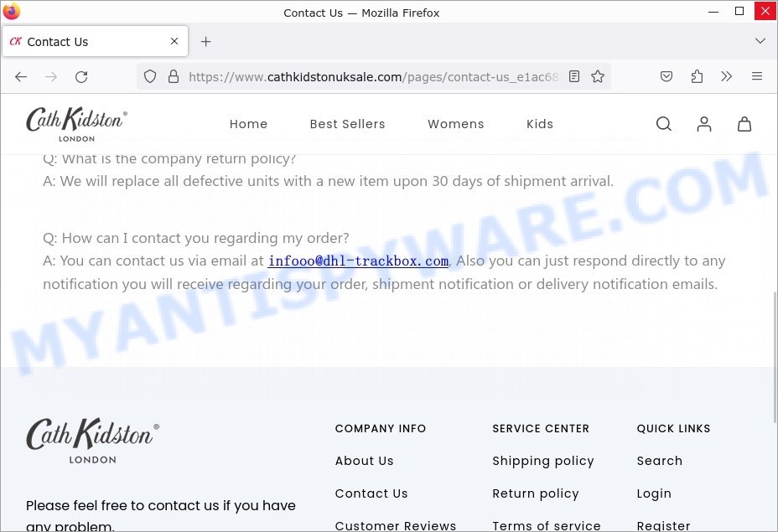Screen dimensions: 778x532
Task: Save the page to Pocket
Action: pyautogui.click(x=666, y=76)
